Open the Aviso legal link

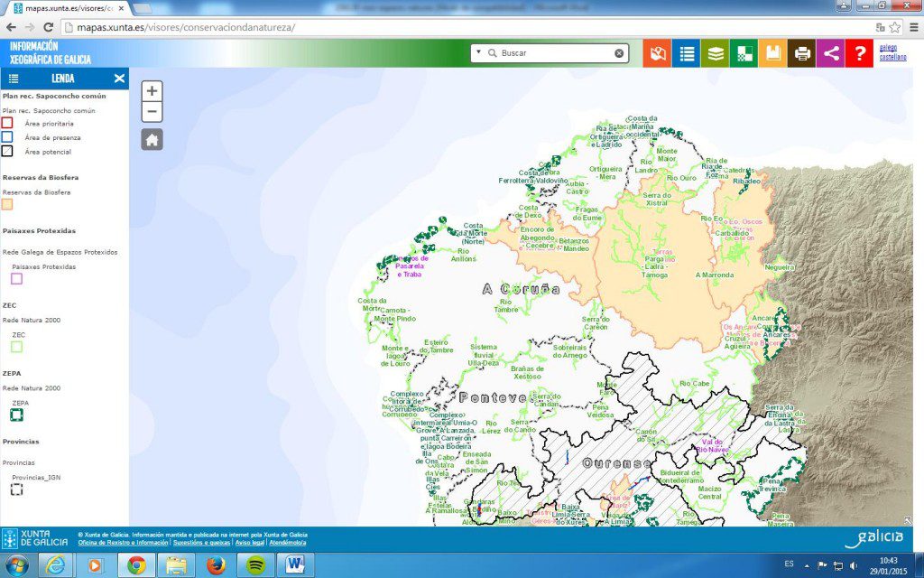click(251, 543)
